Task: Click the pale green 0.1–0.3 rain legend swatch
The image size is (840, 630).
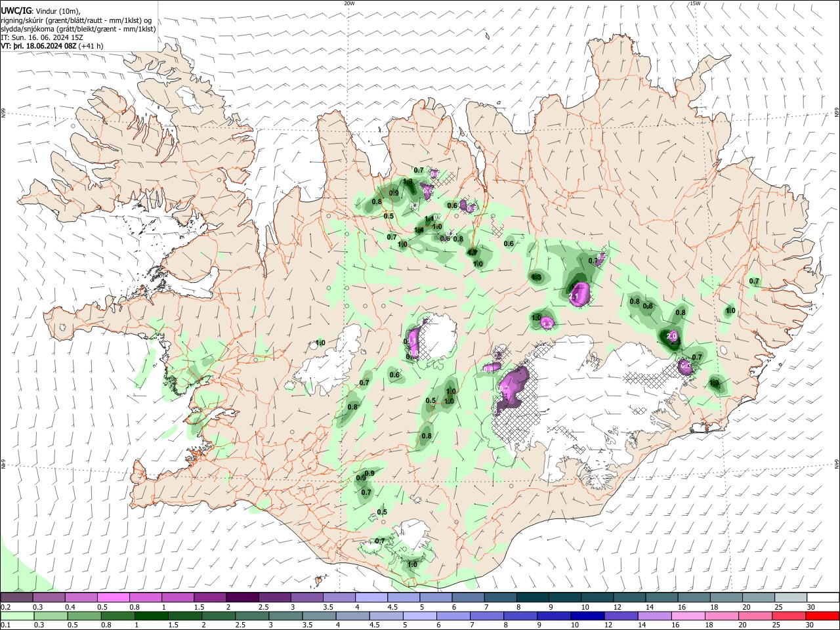Action: click(16, 616)
